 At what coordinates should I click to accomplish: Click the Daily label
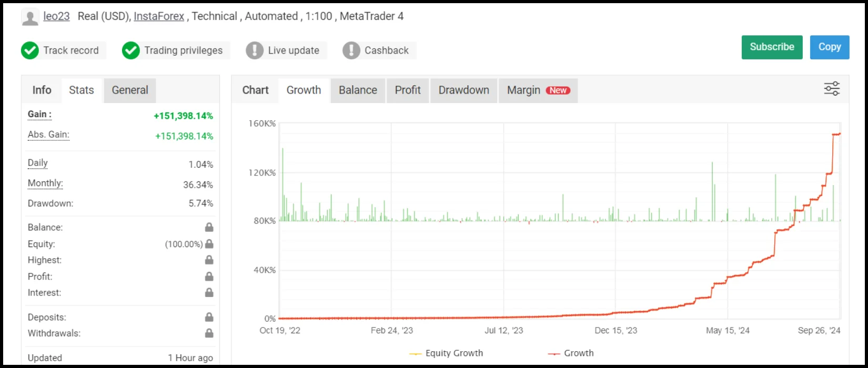click(x=38, y=163)
